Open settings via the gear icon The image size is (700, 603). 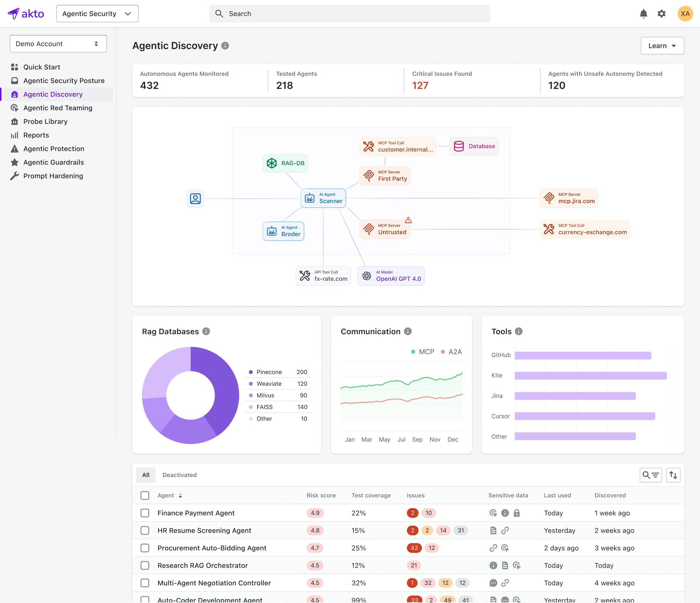[x=661, y=14]
